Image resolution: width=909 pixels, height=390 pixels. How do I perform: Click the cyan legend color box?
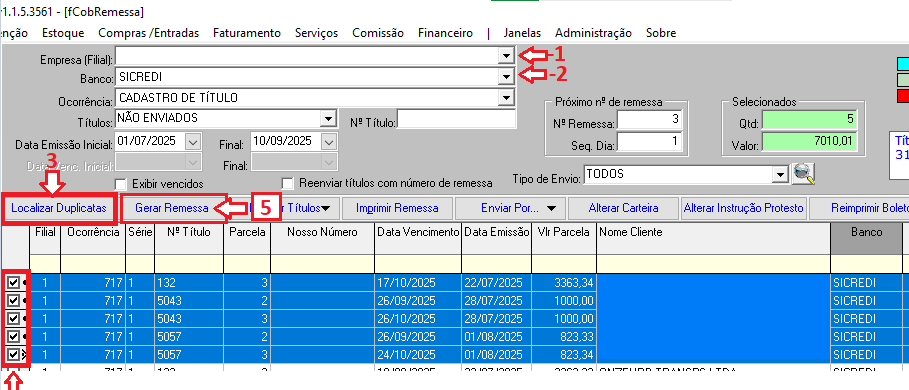click(903, 63)
